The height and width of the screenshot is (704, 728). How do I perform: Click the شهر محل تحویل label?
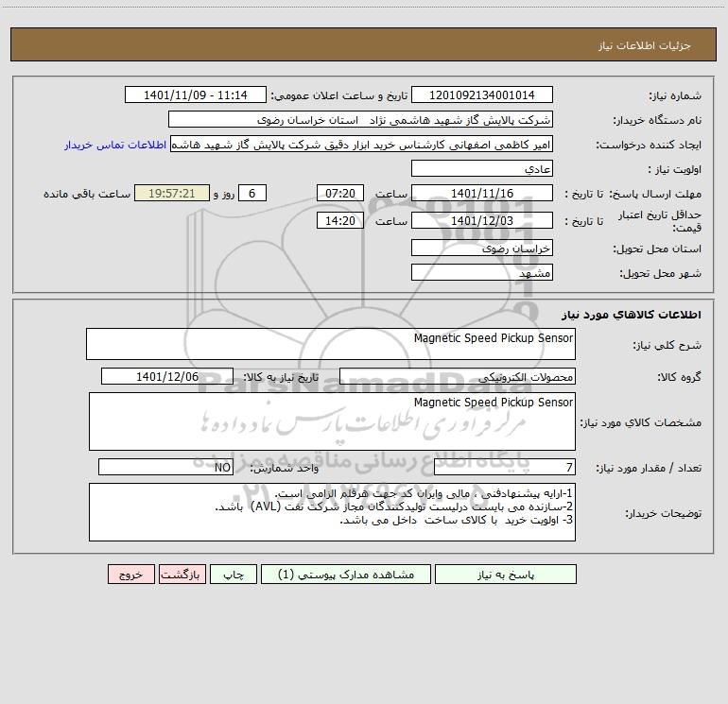click(661, 273)
